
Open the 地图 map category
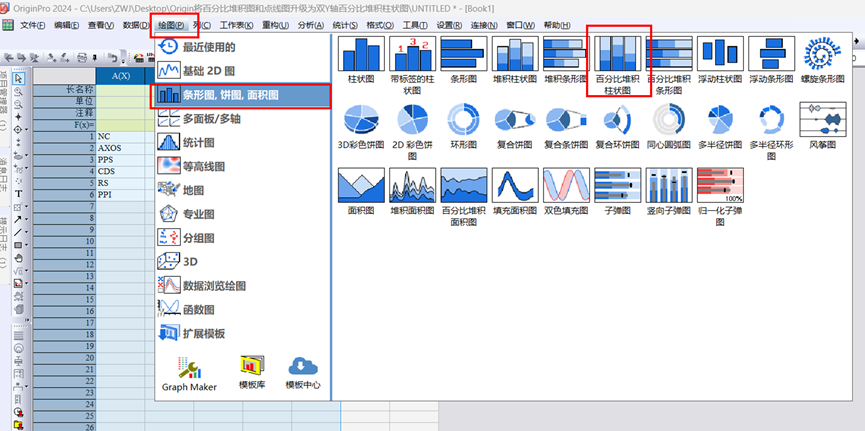click(241, 190)
